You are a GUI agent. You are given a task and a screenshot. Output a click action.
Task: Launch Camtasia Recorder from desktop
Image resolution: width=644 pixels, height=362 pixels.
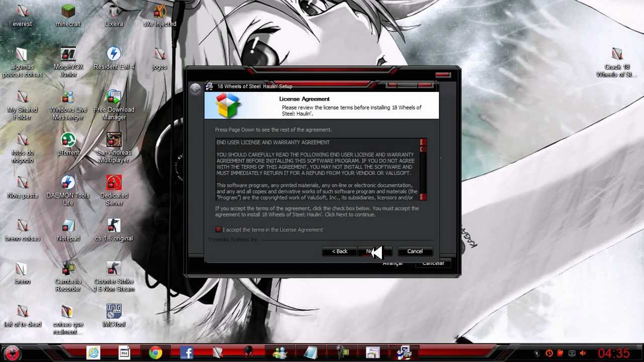68,277
